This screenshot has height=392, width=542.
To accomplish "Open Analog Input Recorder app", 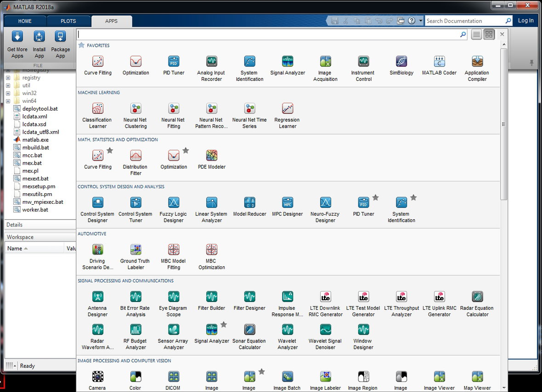I will pyautogui.click(x=211, y=68).
